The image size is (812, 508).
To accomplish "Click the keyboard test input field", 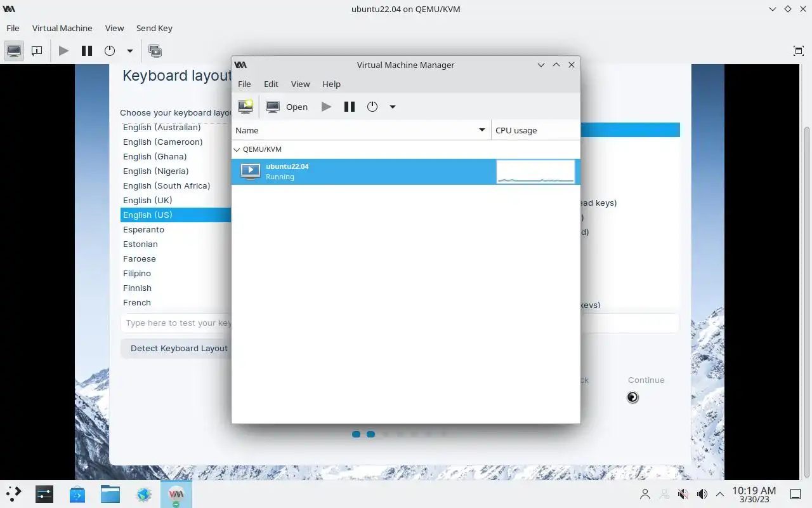I will pyautogui.click(x=400, y=323).
